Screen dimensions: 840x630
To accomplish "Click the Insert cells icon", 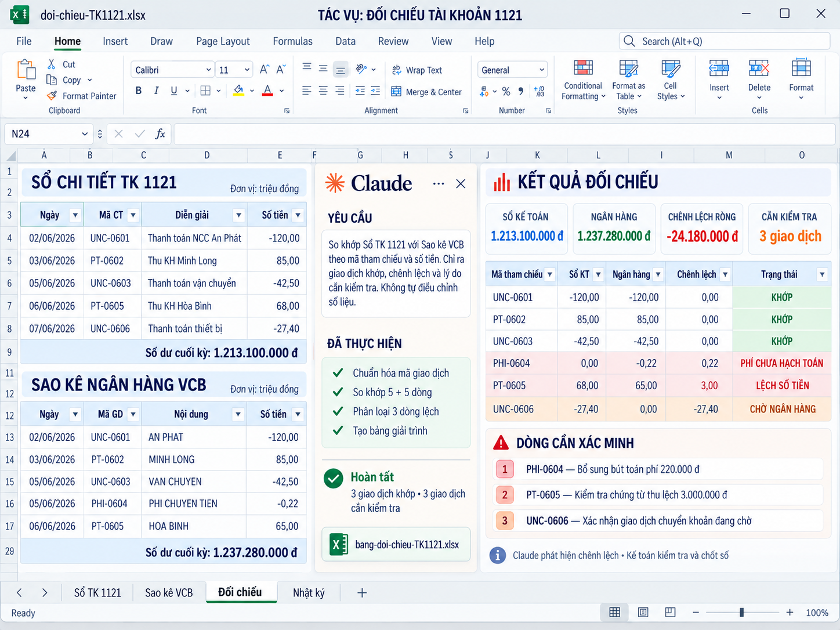I will pos(719,68).
